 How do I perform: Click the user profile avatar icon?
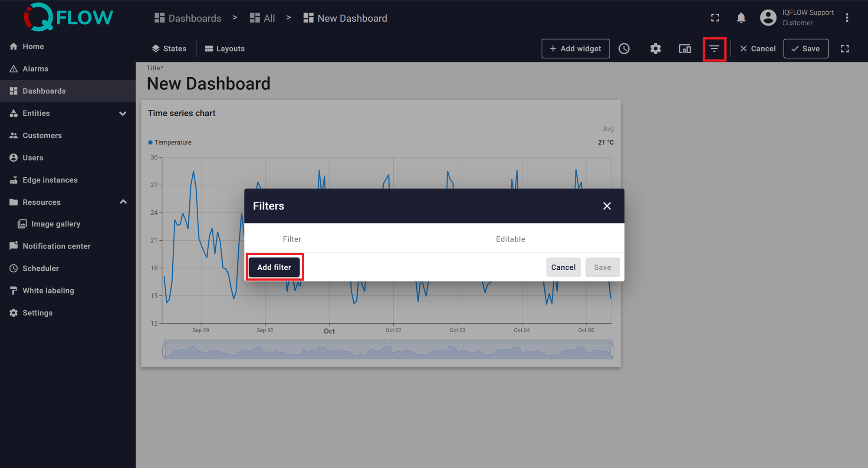pyautogui.click(x=768, y=18)
